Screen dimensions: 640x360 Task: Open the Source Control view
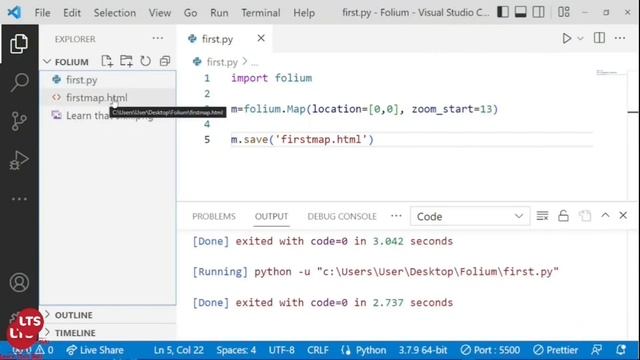(x=19, y=121)
